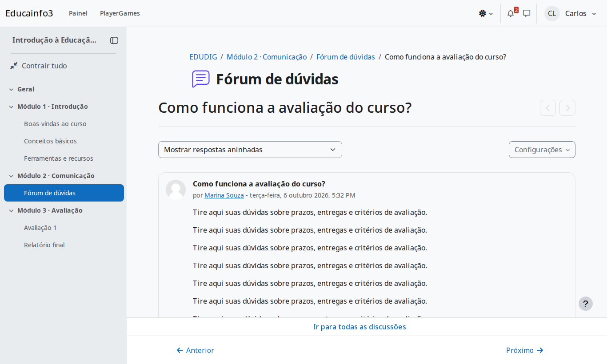Viewport: 607px width, 364px height.
Task: Go to Próximo activity
Action: click(x=525, y=350)
